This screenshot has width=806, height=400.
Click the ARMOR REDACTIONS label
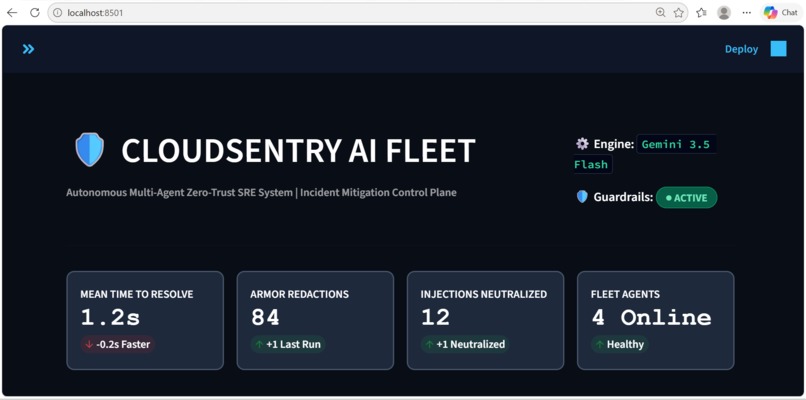pos(299,295)
